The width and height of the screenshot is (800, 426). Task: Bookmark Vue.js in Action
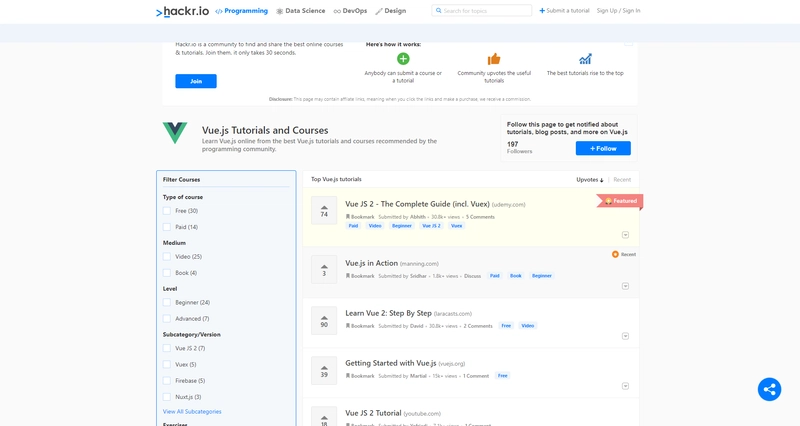[360, 276]
